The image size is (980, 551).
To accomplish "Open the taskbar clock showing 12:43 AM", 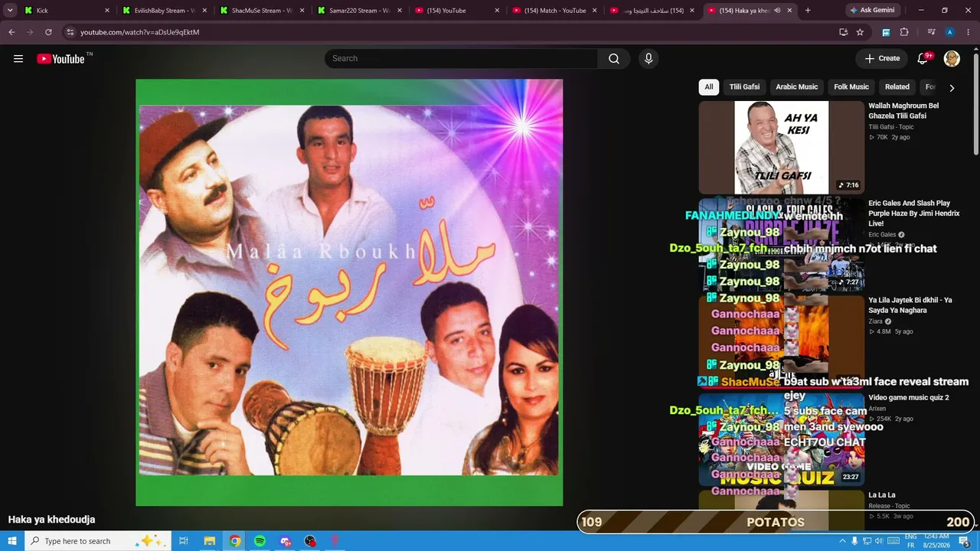I will click(x=936, y=541).
